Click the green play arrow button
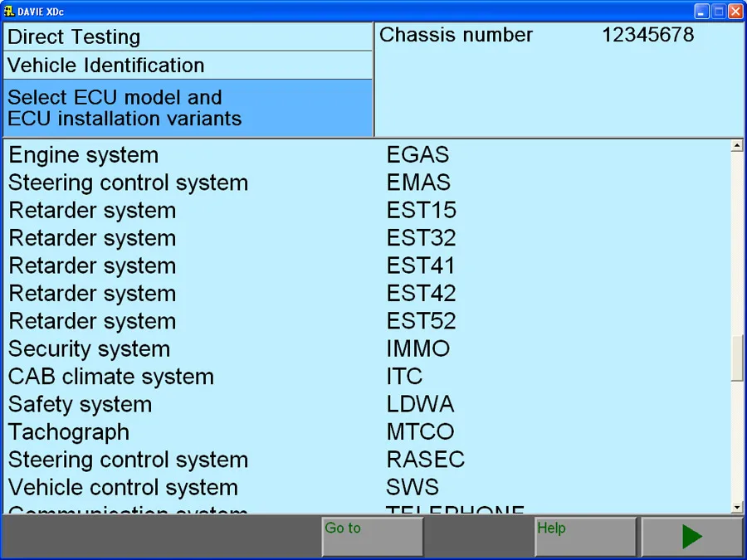The image size is (747, 560). click(x=692, y=537)
